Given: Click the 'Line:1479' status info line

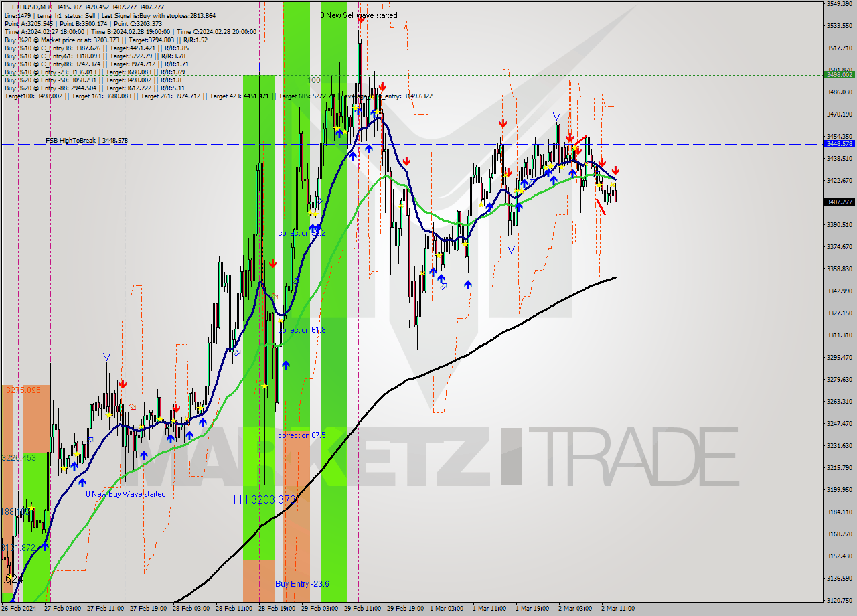Looking at the screenshot, I should [110, 15].
